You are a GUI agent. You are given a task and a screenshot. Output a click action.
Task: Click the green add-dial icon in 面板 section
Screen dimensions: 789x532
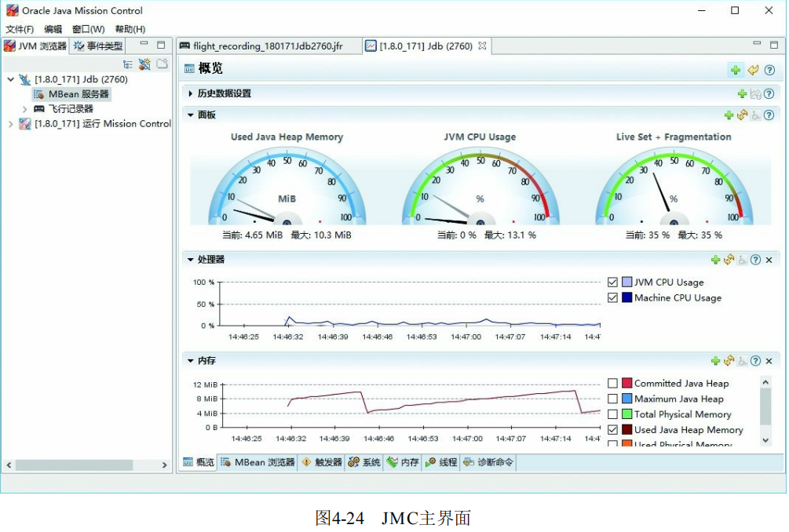pos(729,115)
